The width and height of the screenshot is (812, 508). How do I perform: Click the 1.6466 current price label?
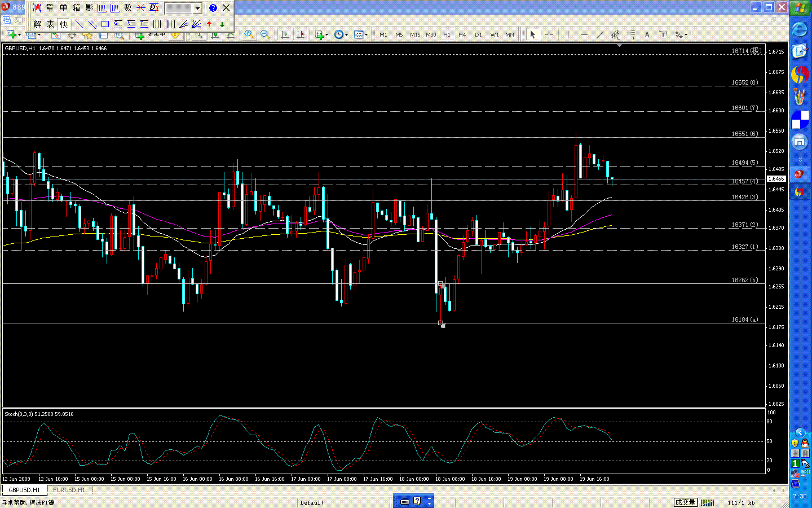click(x=776, y=178)
